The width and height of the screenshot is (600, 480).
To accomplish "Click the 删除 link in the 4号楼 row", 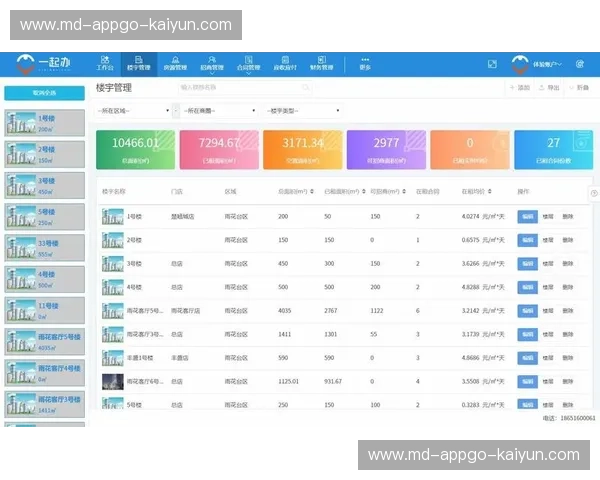I will pyautogui.click(x=568, y=287).
